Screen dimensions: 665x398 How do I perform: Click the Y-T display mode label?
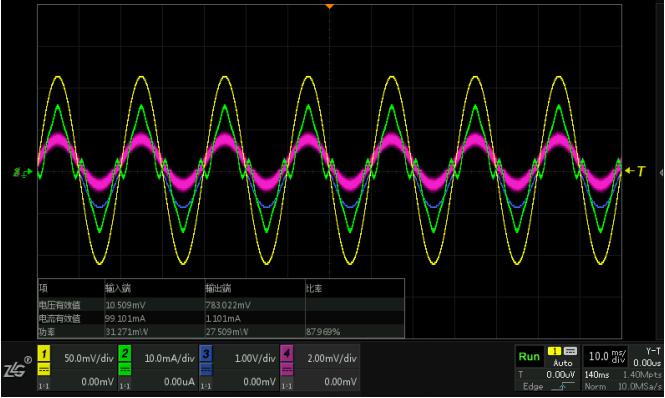coord(653,351)
